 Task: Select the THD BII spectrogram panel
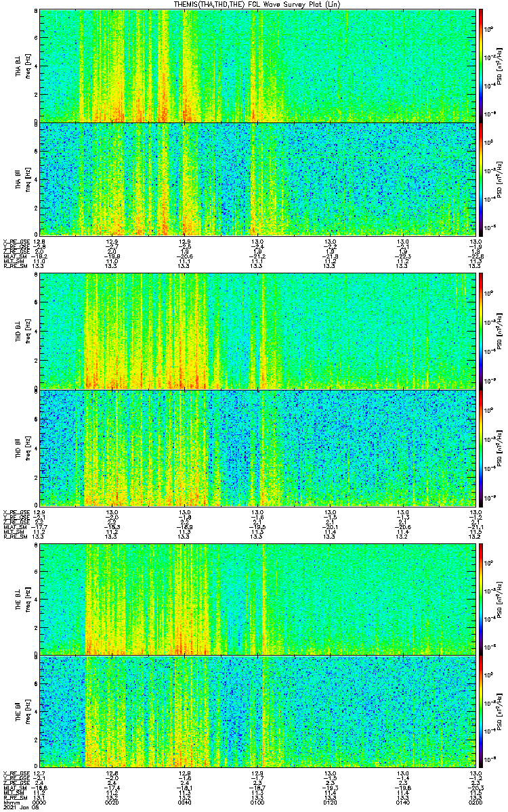tap(257, 447)
